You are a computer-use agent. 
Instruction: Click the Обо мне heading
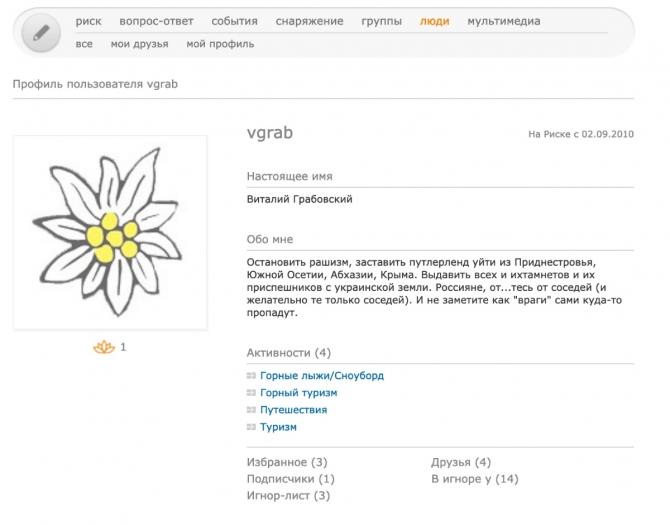point(270,239)
